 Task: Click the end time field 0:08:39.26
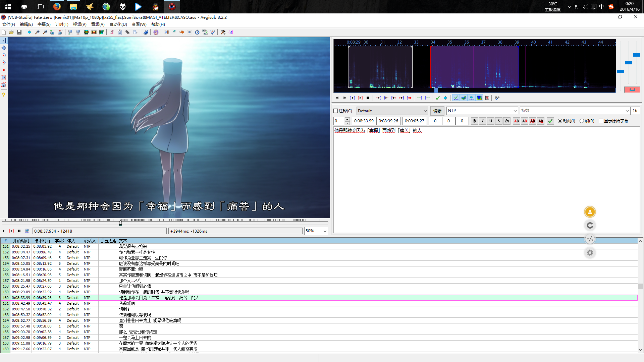(388, 121)
